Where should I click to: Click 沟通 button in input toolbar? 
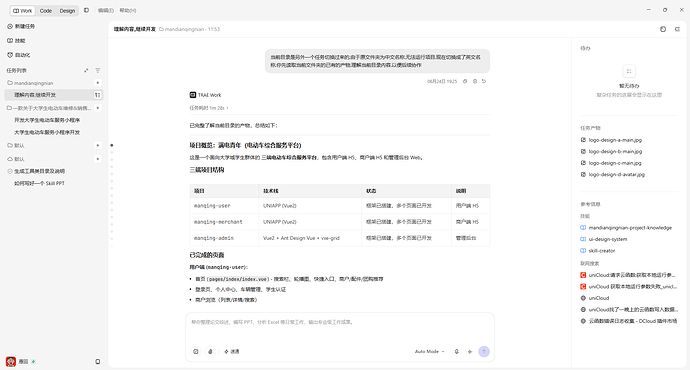tap(232, 352)
